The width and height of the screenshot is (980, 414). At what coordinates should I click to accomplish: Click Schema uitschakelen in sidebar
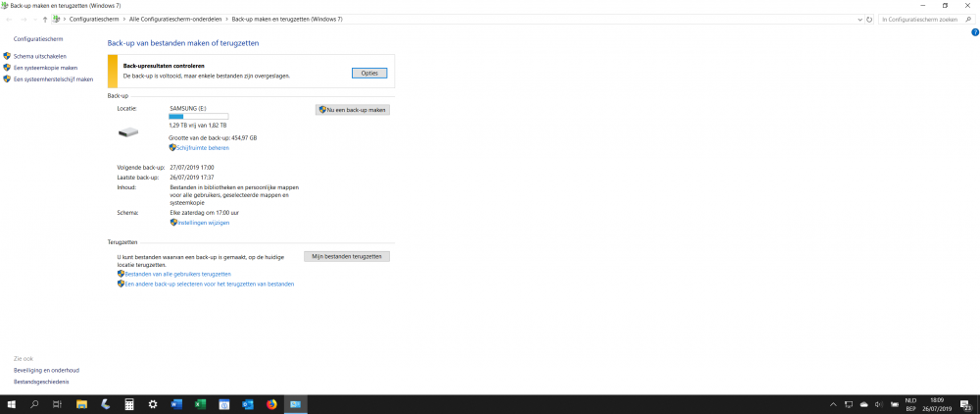pyautogui.click(x=40, y=56)
